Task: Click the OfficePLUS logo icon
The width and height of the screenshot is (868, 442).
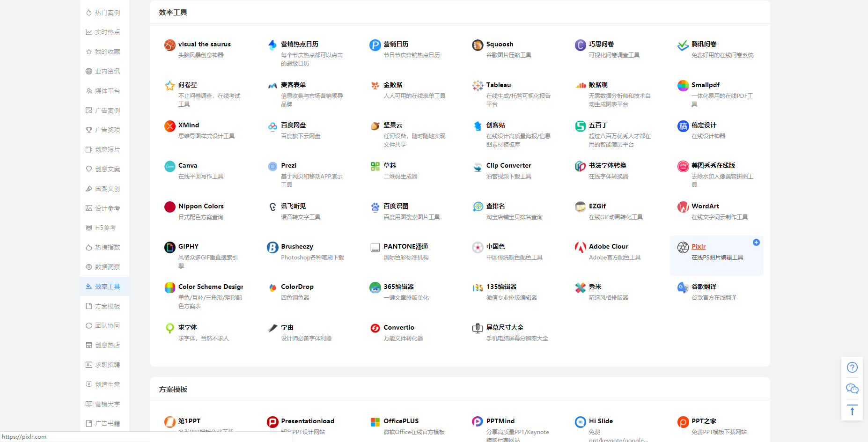Action: point(375,422)
